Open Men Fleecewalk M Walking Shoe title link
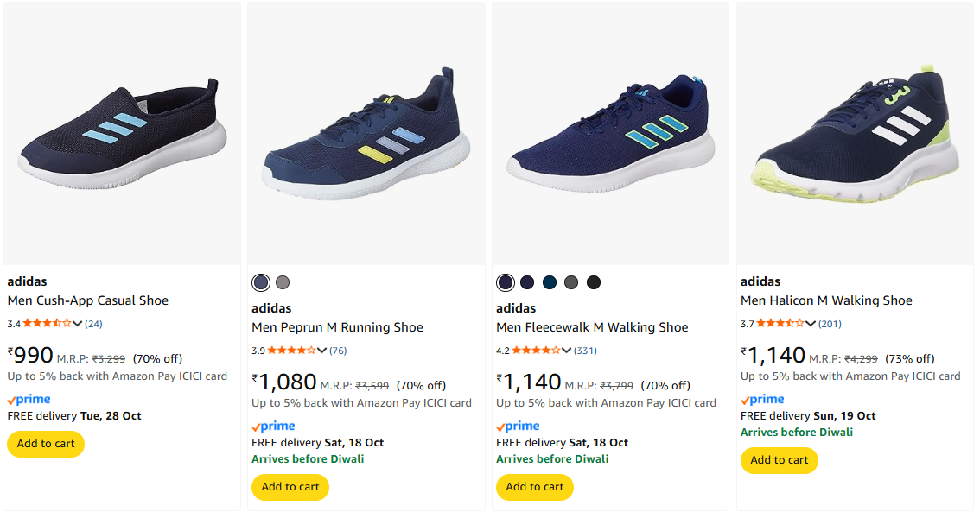This screenshot has width=980, height=512. coord(592,327)
